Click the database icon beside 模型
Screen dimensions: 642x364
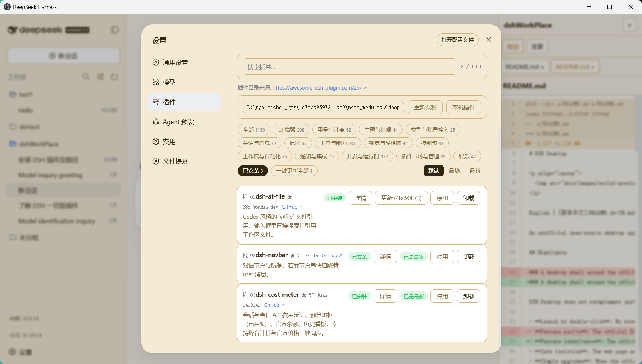pos(156,82)
